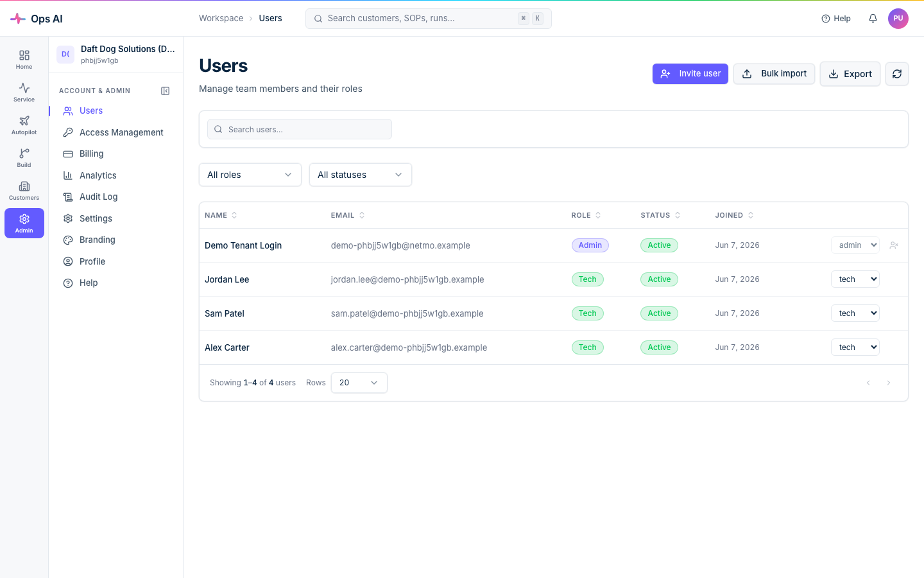
Task: Open Audit Log
Action: pos(116,197)
